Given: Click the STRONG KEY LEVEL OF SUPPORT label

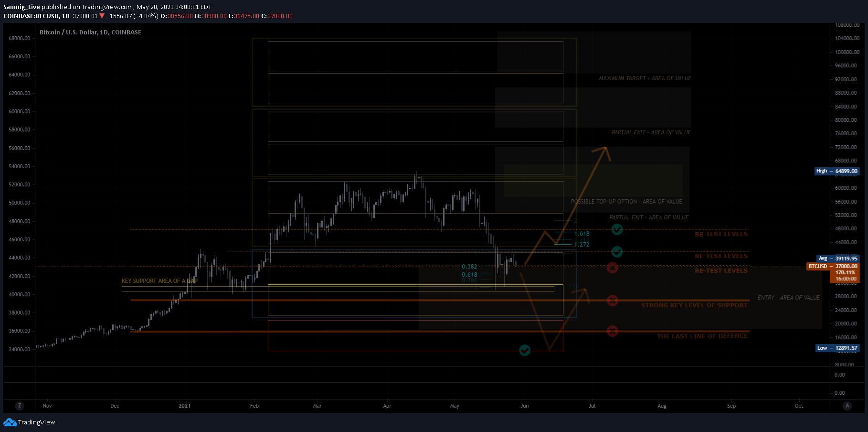Looking at the screenshot, I should [x=694, y=305].
